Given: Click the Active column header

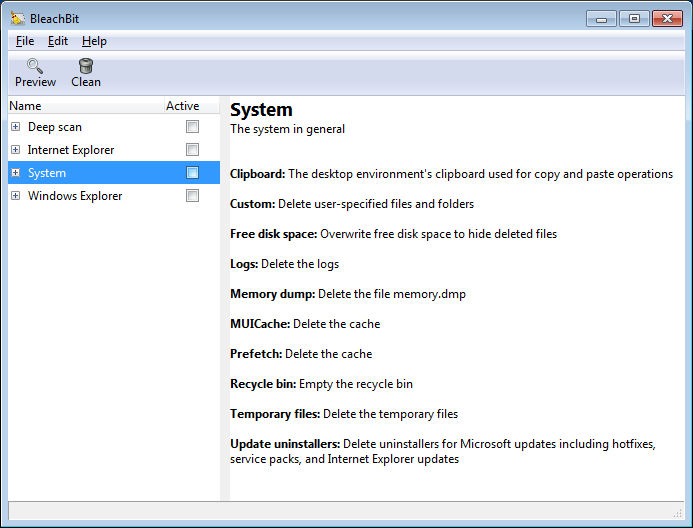Looking at the screenshot, I should (x=192, y=106).
